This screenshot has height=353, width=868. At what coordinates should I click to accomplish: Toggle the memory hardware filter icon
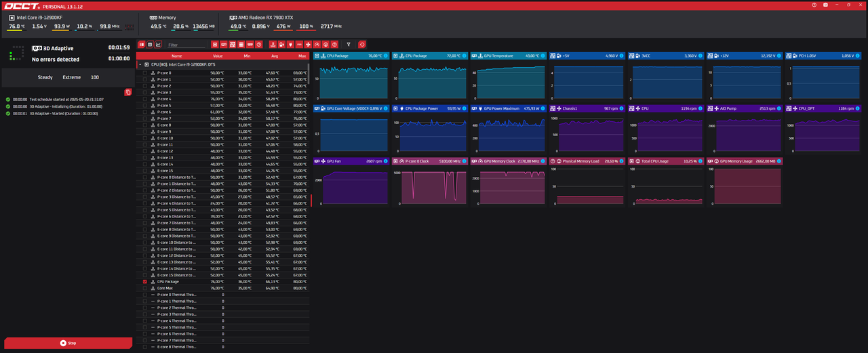(x=250, y=45)
